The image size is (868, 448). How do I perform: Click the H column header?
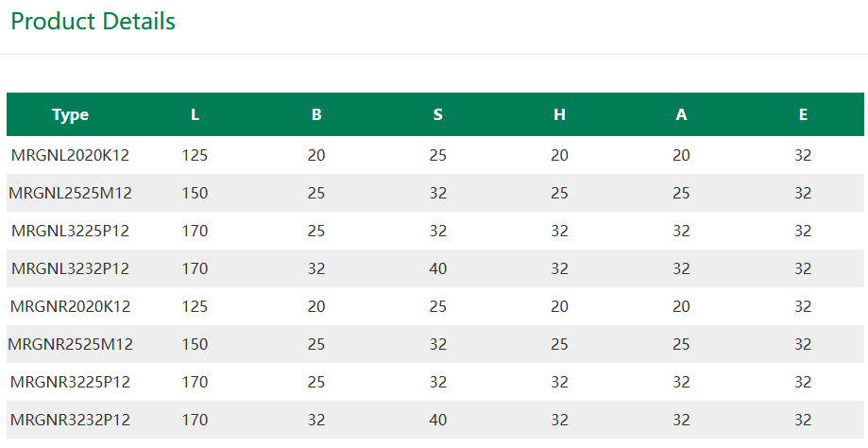click(x=560, y=114)
